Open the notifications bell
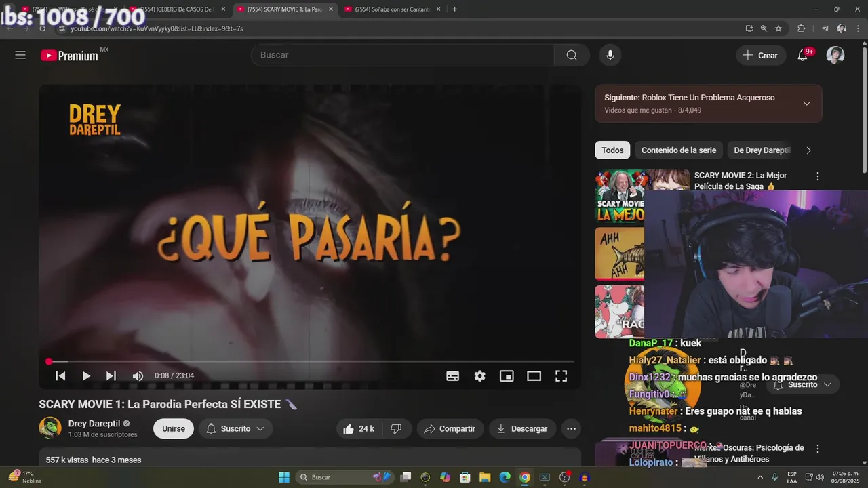Image resolution: width=868 pixels, height=488 pixels. 803,55
